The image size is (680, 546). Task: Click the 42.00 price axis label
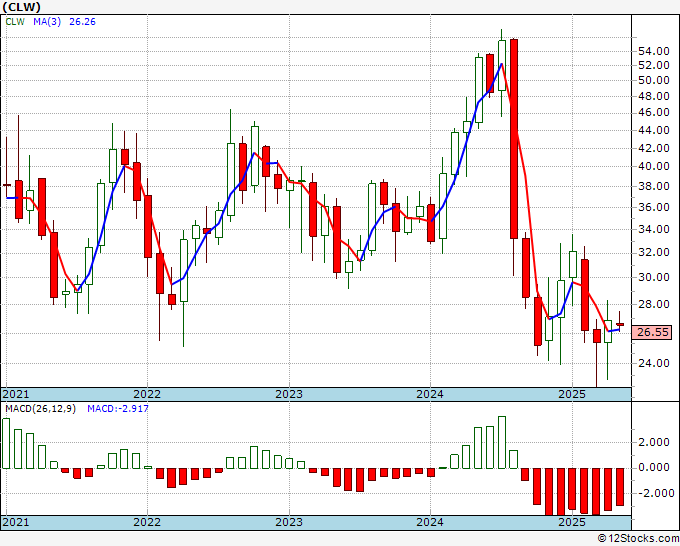(654, 148)
